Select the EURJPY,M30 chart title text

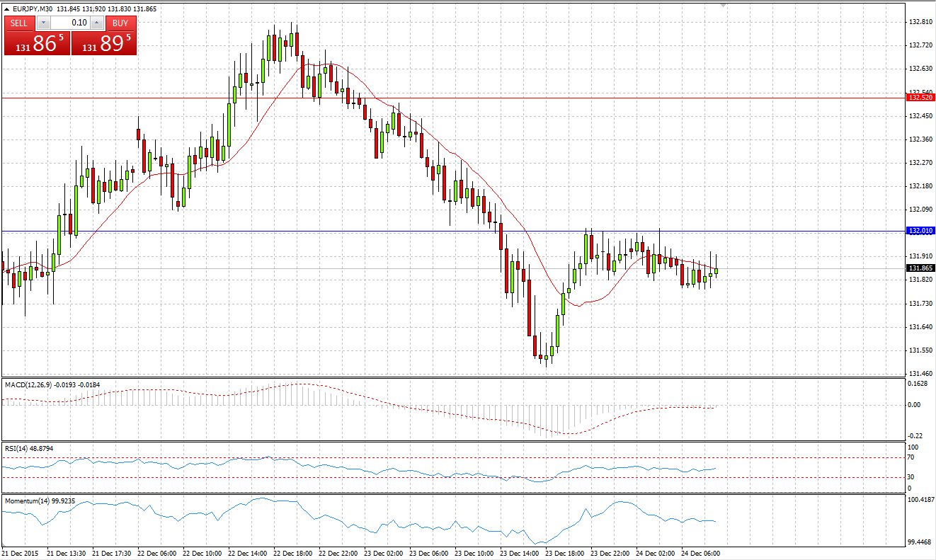tap(33, 9)
